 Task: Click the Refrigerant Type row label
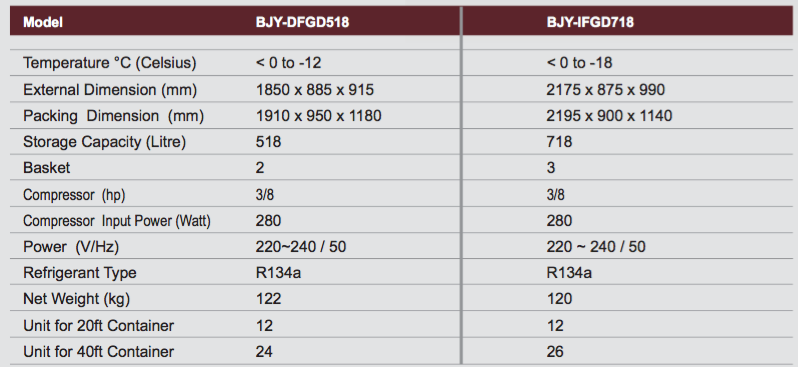click(79, 273)
